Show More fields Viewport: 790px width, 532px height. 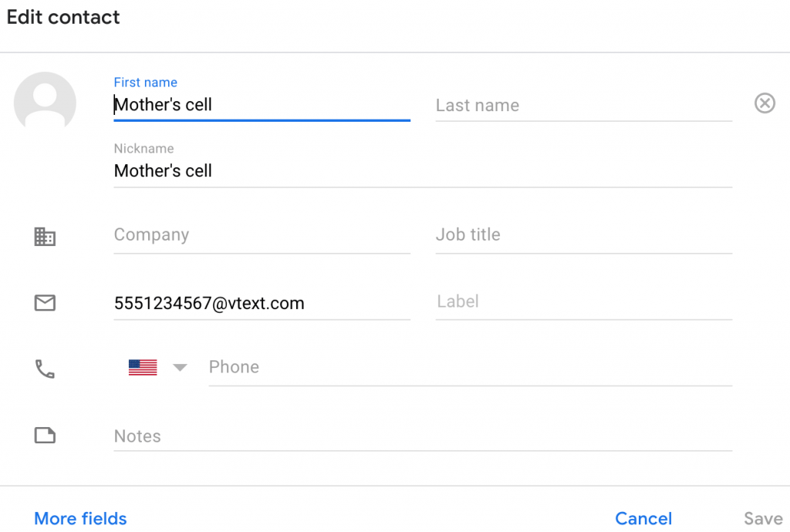tap(80, 519)
